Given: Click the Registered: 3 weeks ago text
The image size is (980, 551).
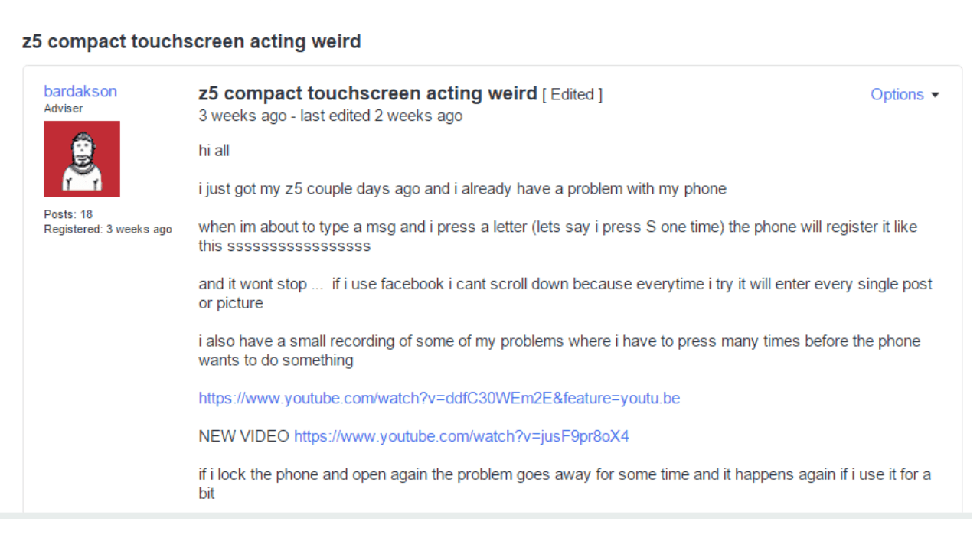Looking at the screenshot, I should point(109,229).
